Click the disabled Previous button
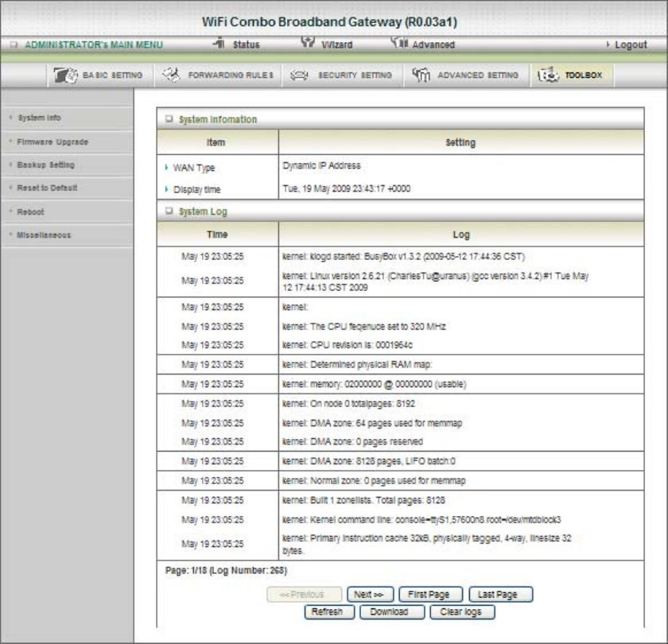Viewport: 668px width, 644px height. 304,594
